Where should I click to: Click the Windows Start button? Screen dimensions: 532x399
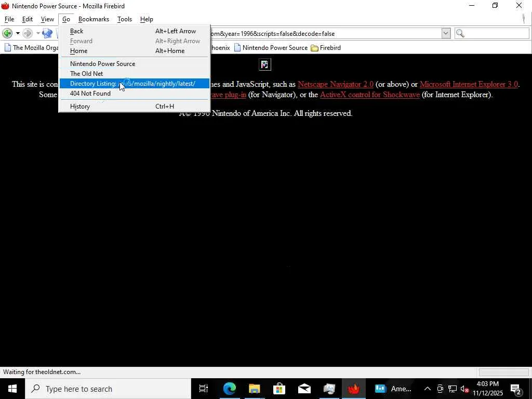tap(12, 389)
